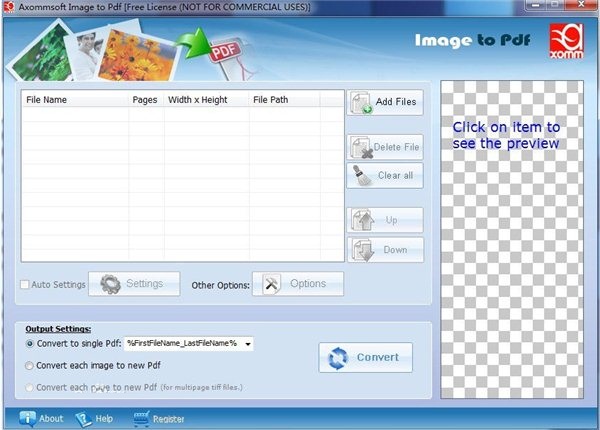Image resolution: width=600 pixels, height=430 pixels.
Task: Click the output filename pattern field
Action: click(x=188, y=344)
